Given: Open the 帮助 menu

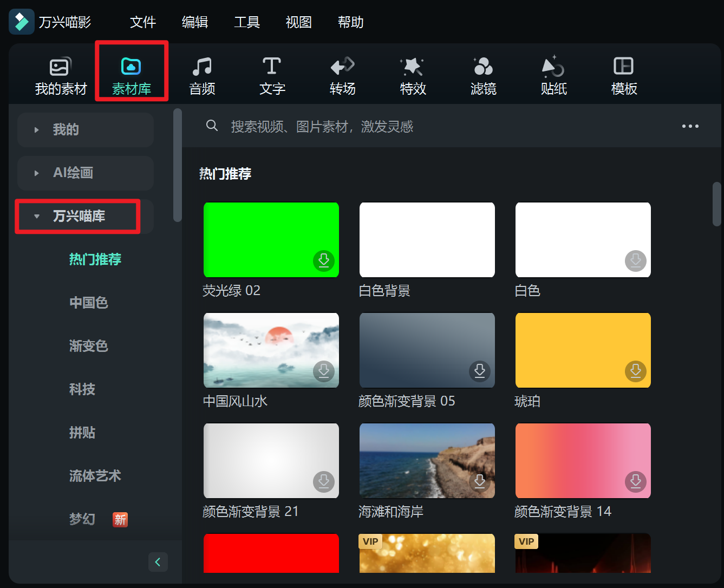Looking at the screenshot, I should (350, 22).
